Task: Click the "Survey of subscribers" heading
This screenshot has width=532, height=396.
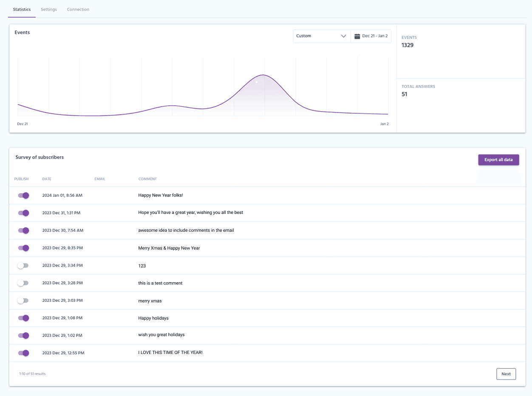Action: 40,157
